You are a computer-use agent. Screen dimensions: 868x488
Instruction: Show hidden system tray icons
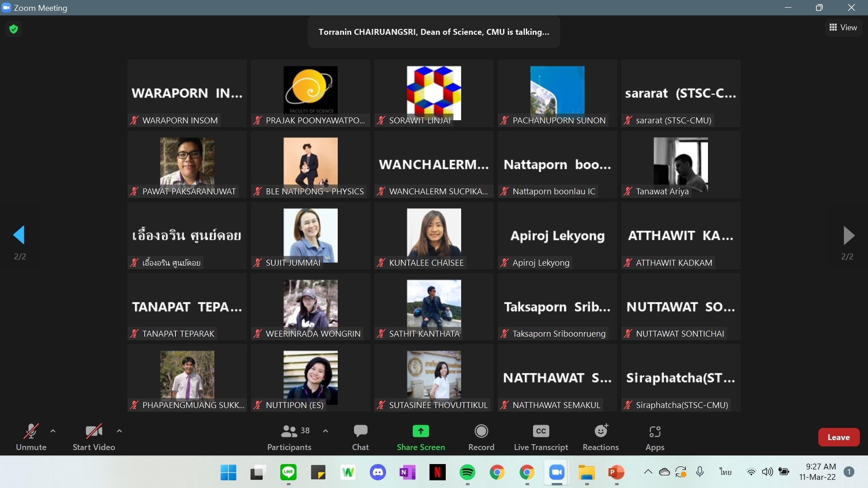648,472
